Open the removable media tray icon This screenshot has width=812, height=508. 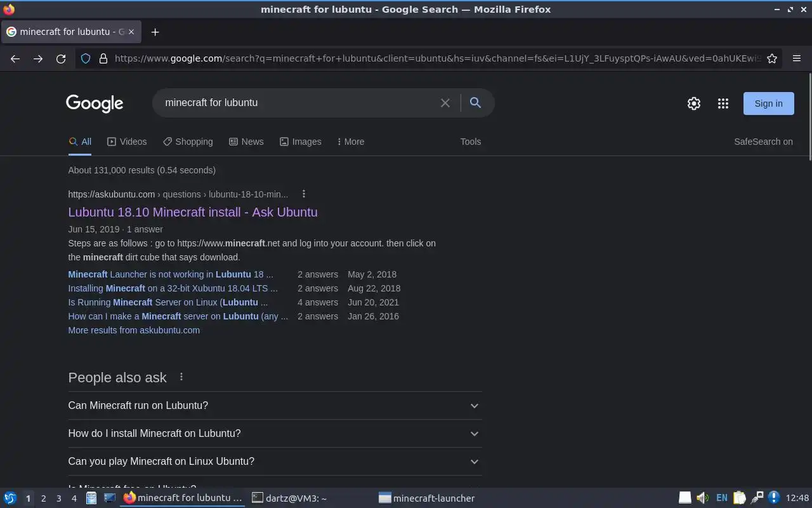(x=685, y=498)
